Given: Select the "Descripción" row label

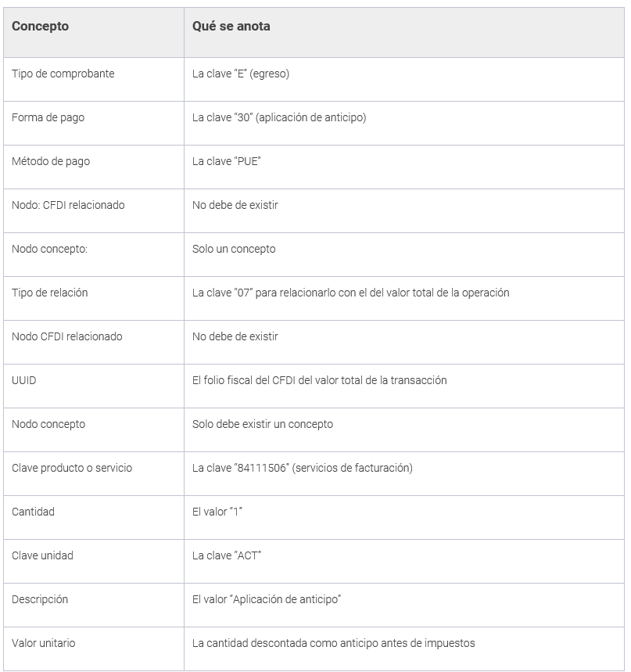Looking at the screenshot, I should coord(40,599).
